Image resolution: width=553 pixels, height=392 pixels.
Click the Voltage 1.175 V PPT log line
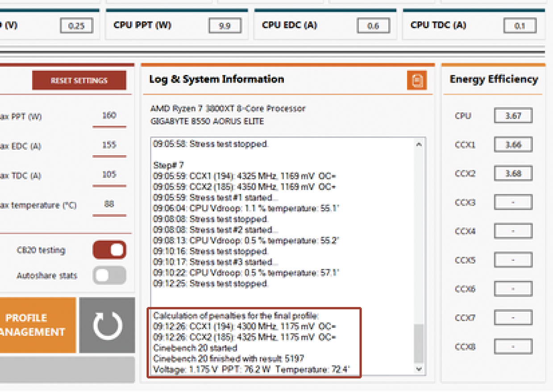coord(252,369)
